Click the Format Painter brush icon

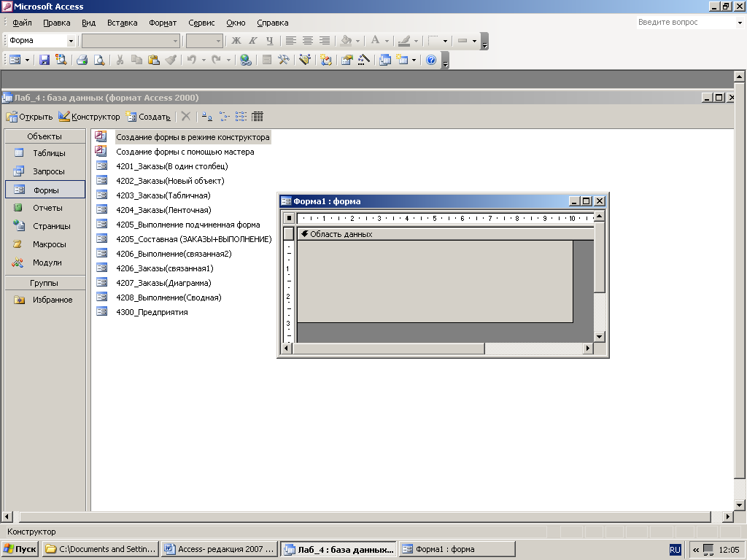coord(171,60)
